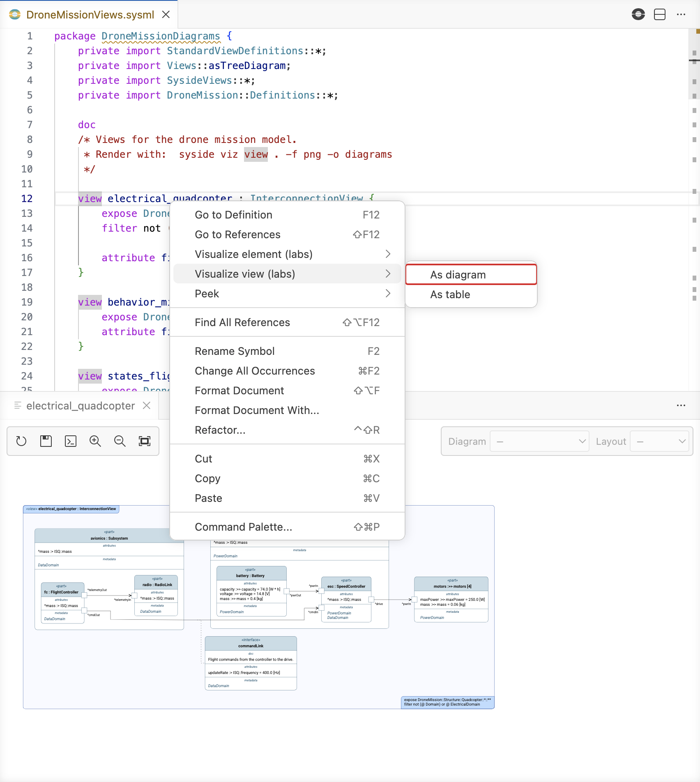Open Command Palette... entry
Screen dimensions: 700x782
click(x=287, y=527)
